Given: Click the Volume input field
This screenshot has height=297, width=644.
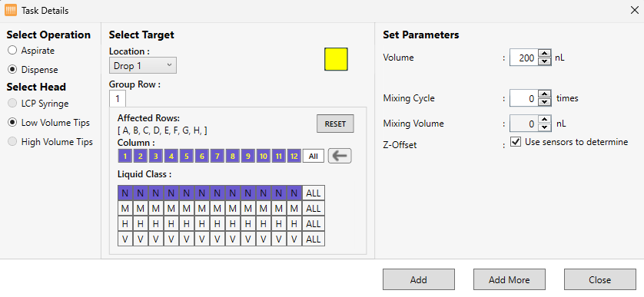Looking at the screenshot, I should (523, 58).
